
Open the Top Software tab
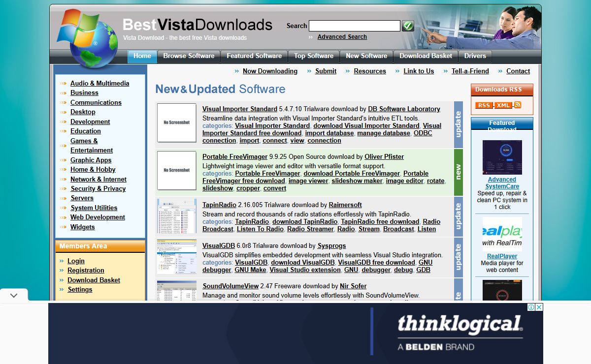point(314,56)
